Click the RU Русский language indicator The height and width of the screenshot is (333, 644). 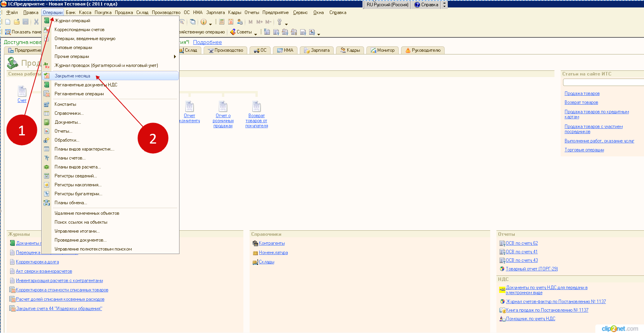[x=387, y=5]
